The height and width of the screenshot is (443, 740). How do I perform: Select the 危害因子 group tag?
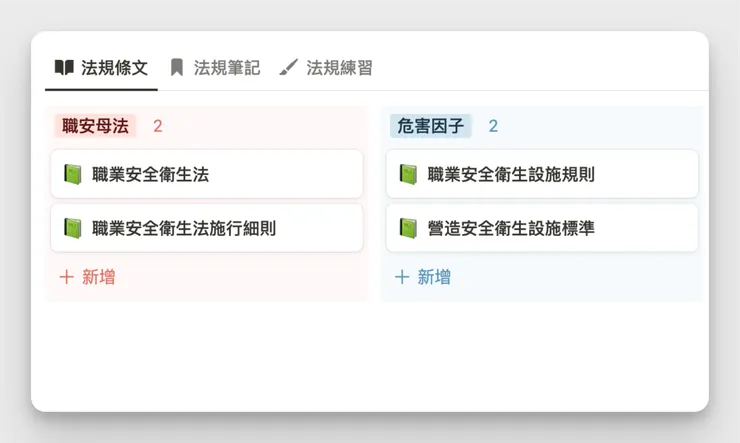pos(430,126)
